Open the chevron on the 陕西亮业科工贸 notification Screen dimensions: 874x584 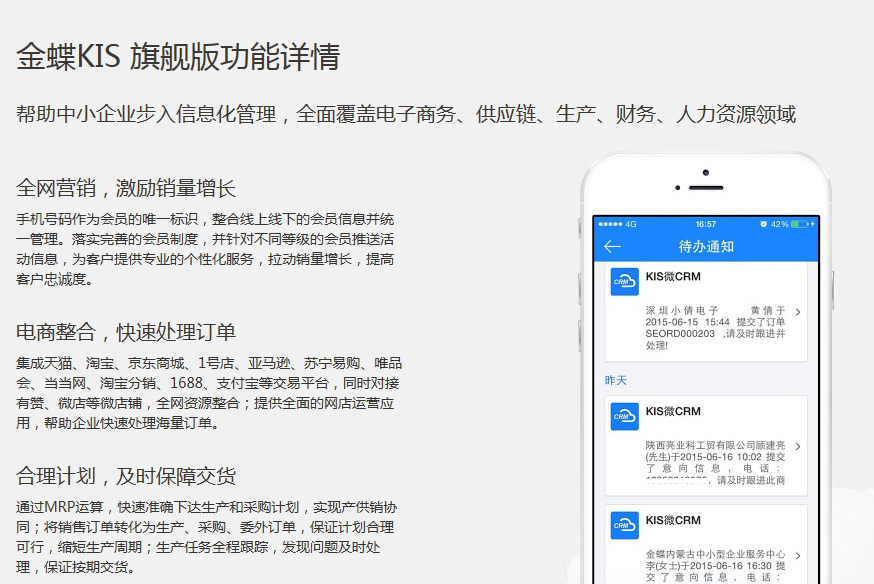[798, 446]
